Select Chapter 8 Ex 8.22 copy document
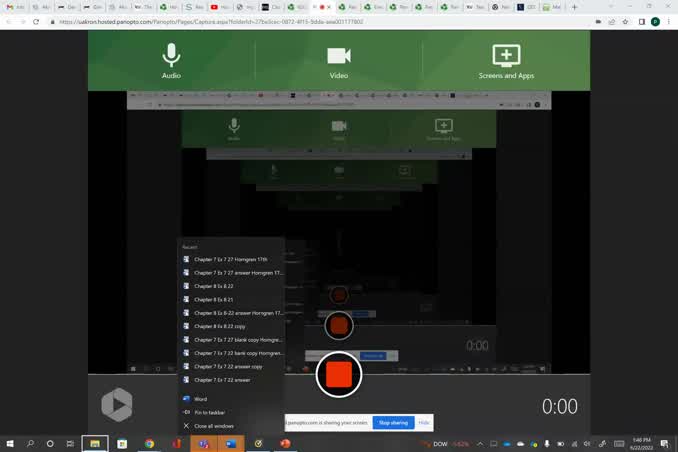The height and width of the screenshot is (452, 678). click(219, 326)
